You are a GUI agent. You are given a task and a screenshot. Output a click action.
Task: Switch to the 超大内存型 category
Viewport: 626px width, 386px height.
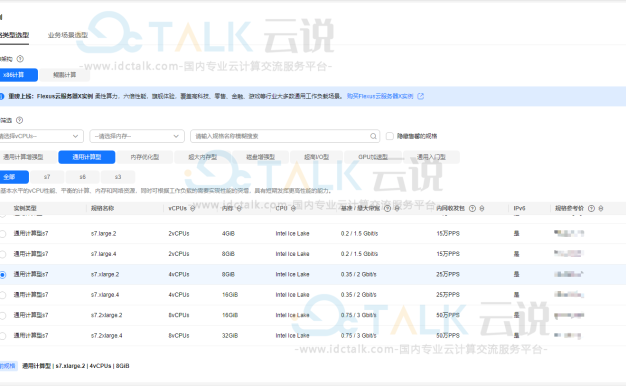tap(203, 157)
